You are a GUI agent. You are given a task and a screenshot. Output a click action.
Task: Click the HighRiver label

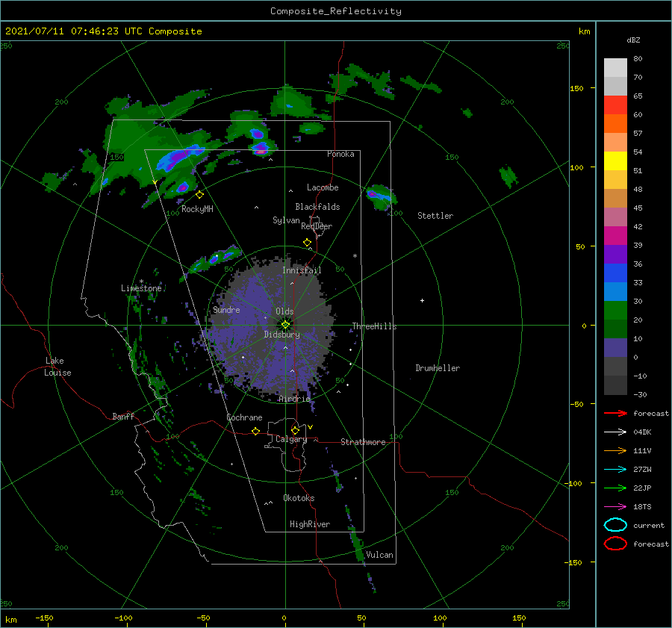pyautogui.click(x=310, y=524)
